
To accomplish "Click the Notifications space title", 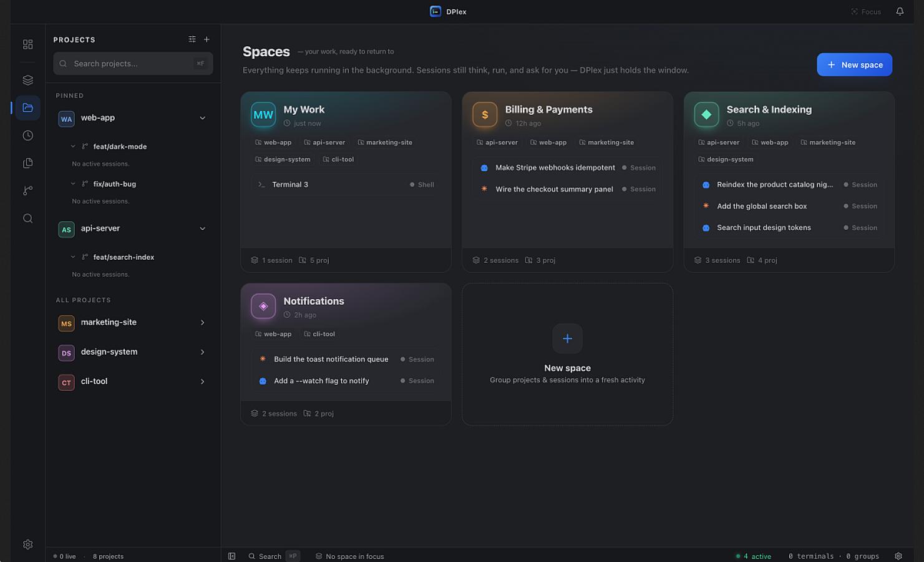I will (313, 301).
